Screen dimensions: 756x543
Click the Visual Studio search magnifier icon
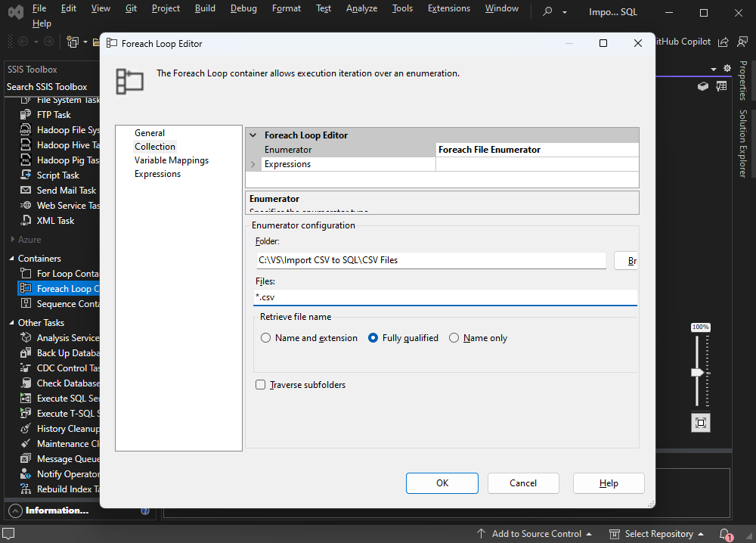click(x=547, y=11)
